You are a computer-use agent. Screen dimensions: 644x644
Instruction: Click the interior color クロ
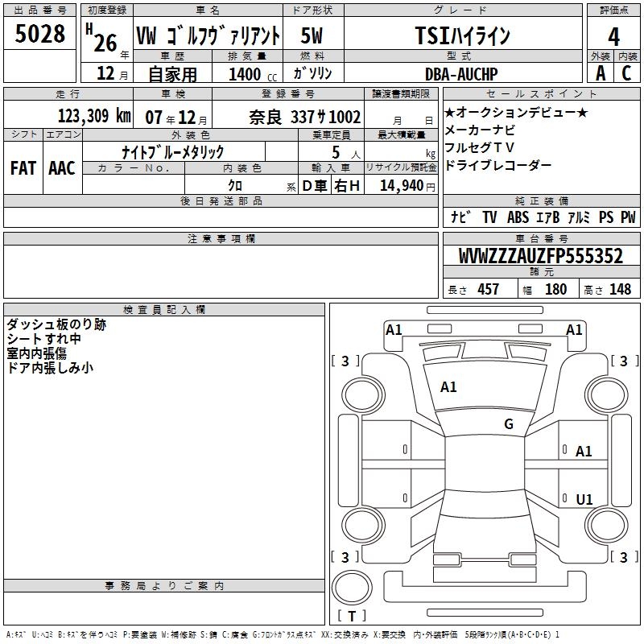235,185
